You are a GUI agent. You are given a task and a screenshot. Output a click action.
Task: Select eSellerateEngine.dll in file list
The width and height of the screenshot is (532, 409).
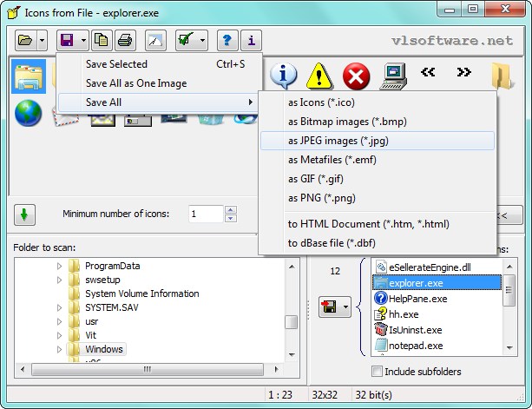click(430, 267)
